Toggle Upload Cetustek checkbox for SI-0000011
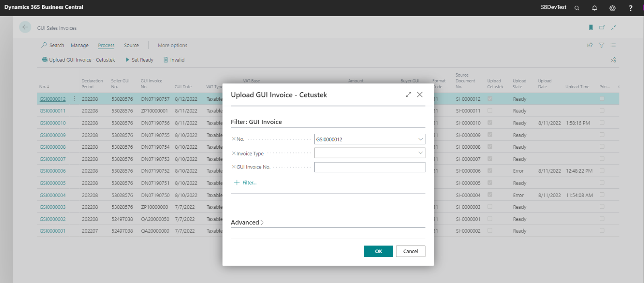 pos(490,110)
